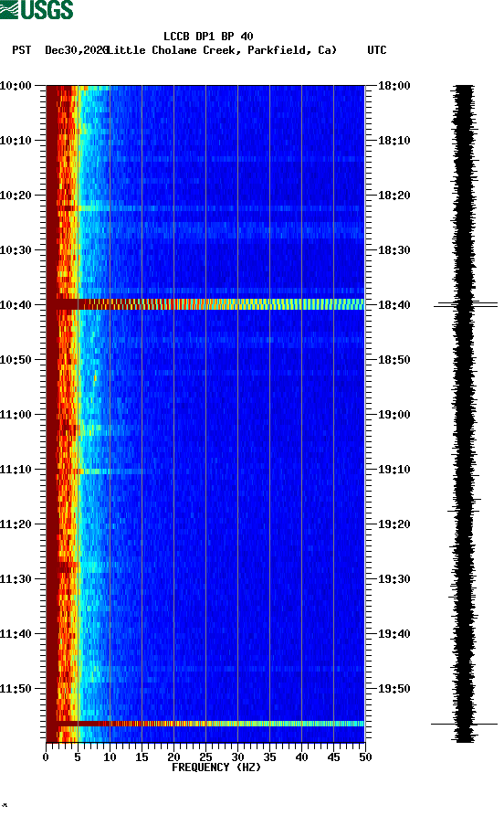
Task: Click the 11:40 PST time label
Action: pos(16,634)
